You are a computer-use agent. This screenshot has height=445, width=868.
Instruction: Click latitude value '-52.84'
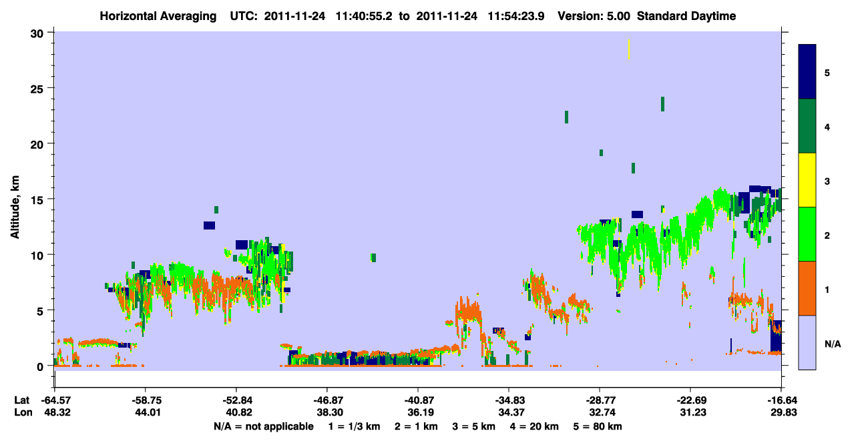[x=236, y=400]
